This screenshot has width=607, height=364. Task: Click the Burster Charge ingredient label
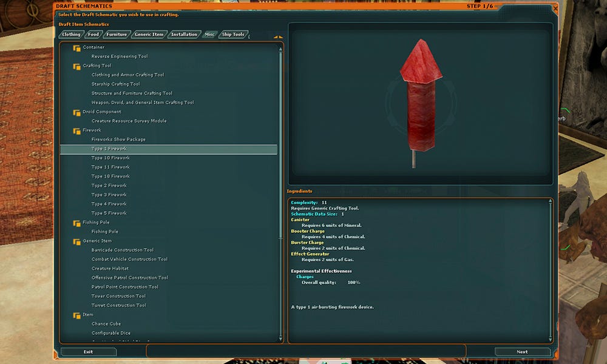(307, 243)
